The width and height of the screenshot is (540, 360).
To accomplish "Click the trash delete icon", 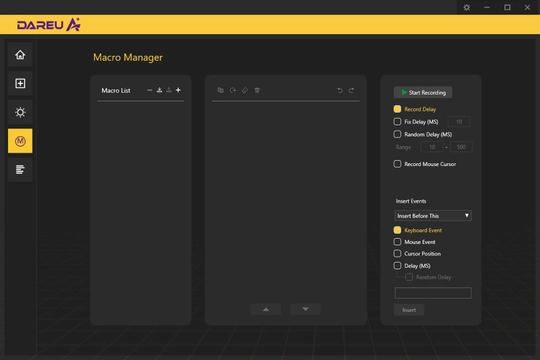I will (257, 90).
